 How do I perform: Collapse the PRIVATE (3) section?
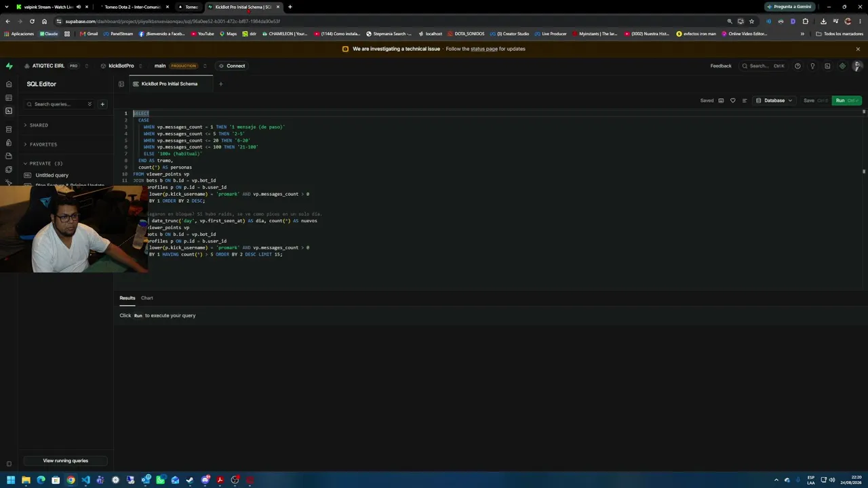click(x=45, y=163)
